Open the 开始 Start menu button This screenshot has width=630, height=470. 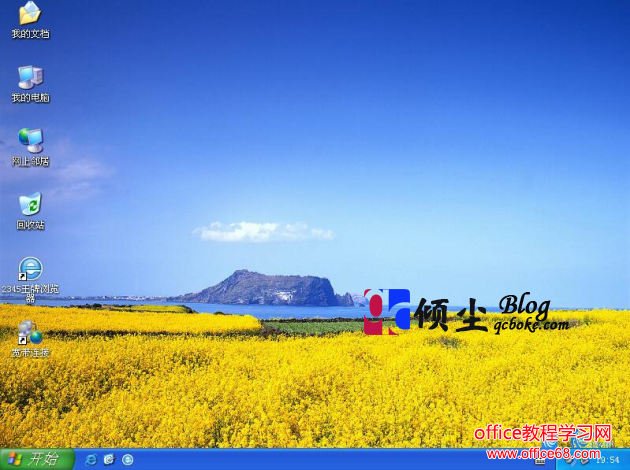(37, 459)
